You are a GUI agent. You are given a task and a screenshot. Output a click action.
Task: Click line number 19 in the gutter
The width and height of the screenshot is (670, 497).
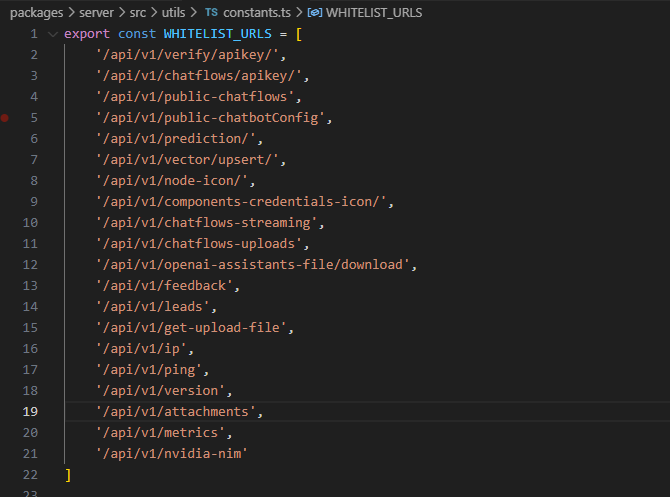click(30, 411)
